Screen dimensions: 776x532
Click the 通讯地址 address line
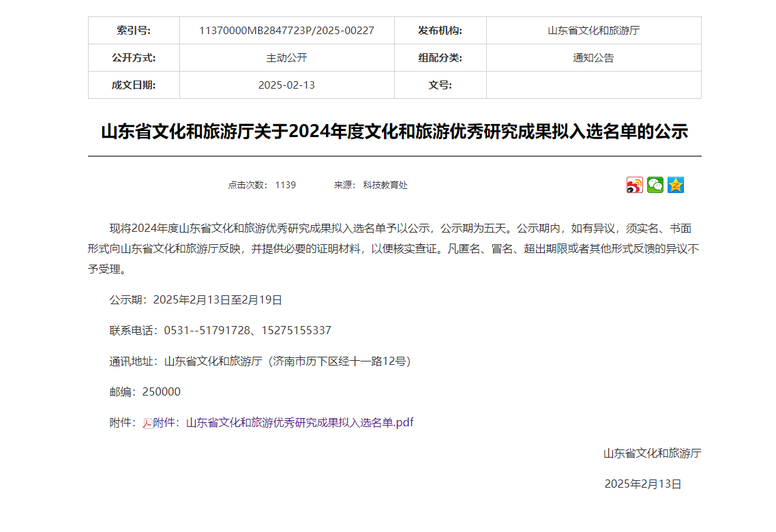tap(260, 361)
